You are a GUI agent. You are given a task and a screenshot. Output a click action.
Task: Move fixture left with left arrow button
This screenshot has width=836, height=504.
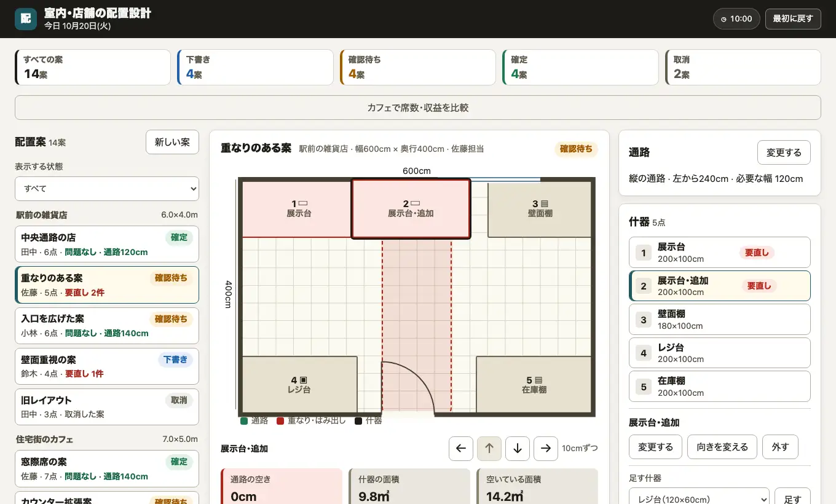click(x=461, y=449)
